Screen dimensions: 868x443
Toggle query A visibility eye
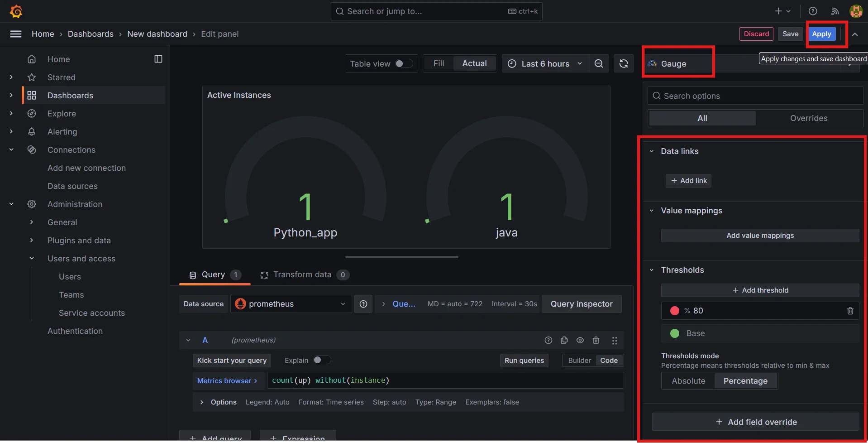point(580,340)
